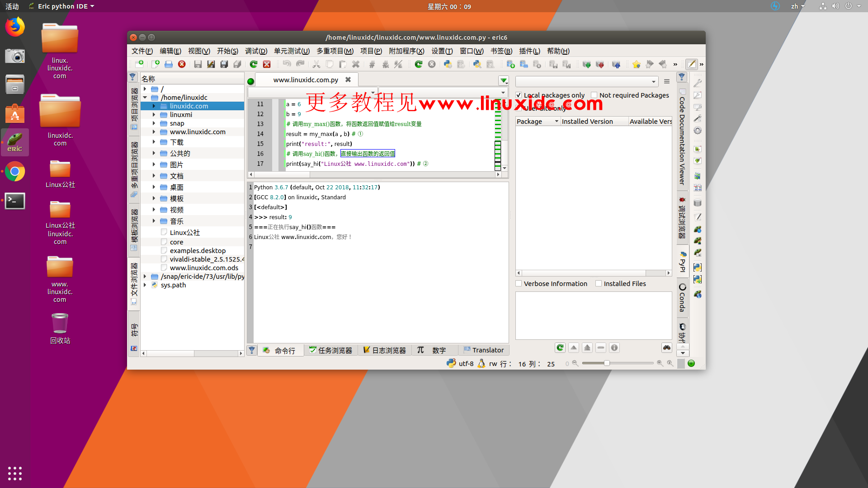Switch to the 任务浏览器 tab
The width and height of the screenshot is (868, 488).
click(x=330, y=350)
